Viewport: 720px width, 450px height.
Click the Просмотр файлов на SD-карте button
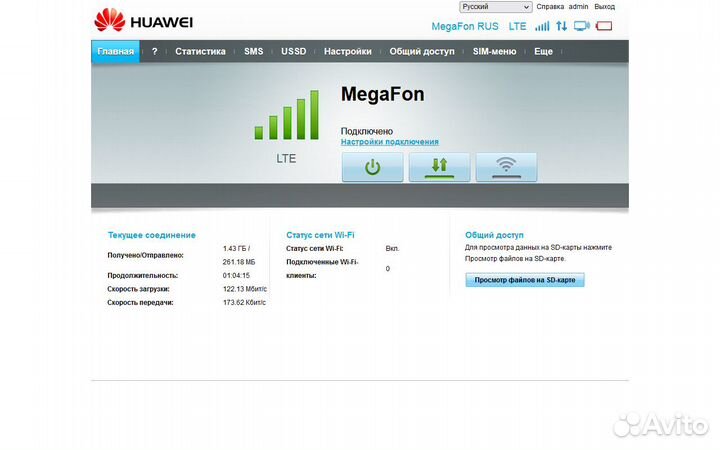point(525,280)
